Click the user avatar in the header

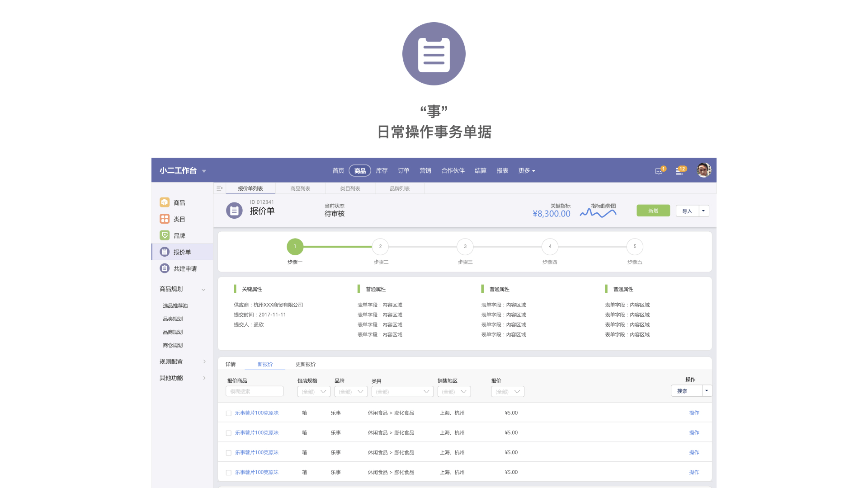[x=703, y=170]
